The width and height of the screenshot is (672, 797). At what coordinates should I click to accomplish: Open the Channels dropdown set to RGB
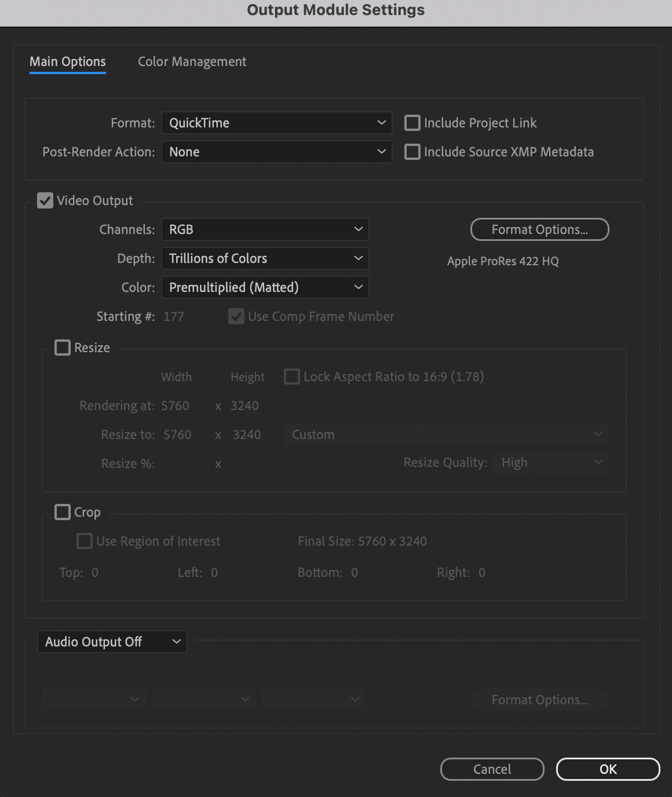265,229
